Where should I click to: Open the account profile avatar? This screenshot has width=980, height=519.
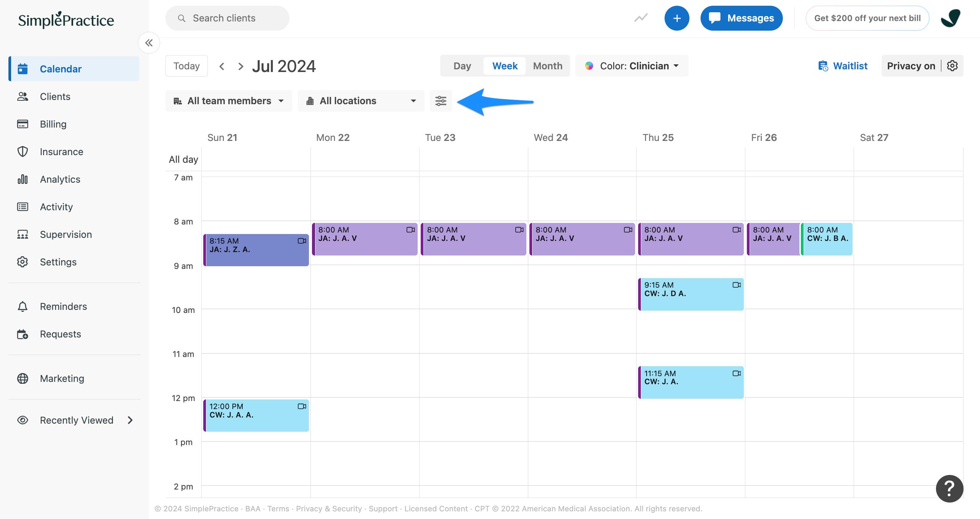coord(951,18)
